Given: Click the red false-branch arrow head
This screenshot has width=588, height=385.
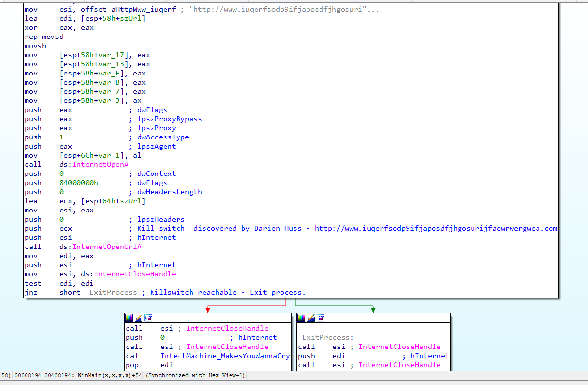Looking at the screenshot, I should (207, 310).
